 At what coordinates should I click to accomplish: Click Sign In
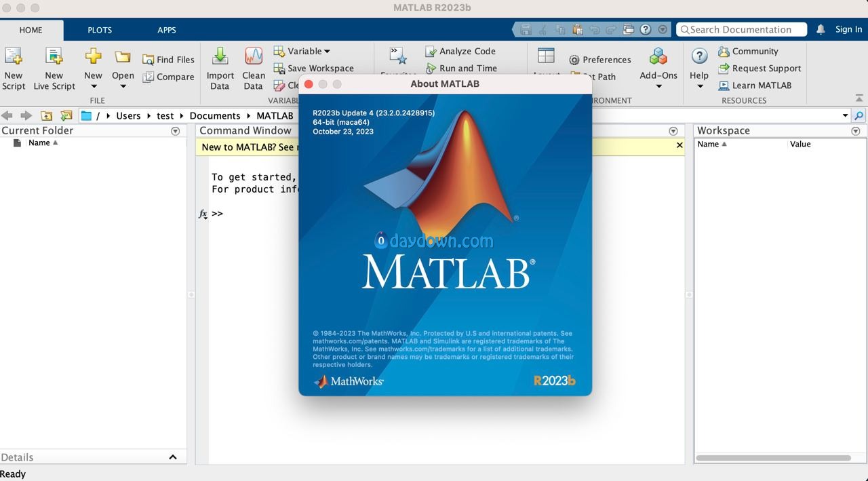click(848, 29)
